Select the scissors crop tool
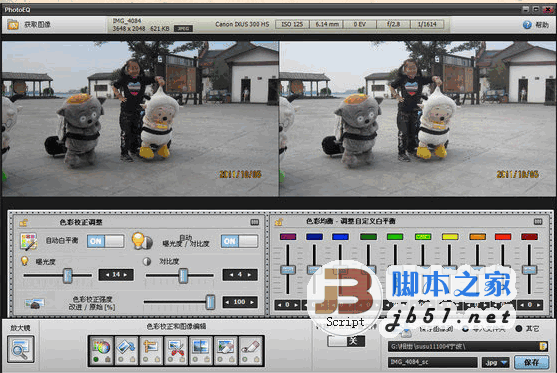 coord(176,347)
